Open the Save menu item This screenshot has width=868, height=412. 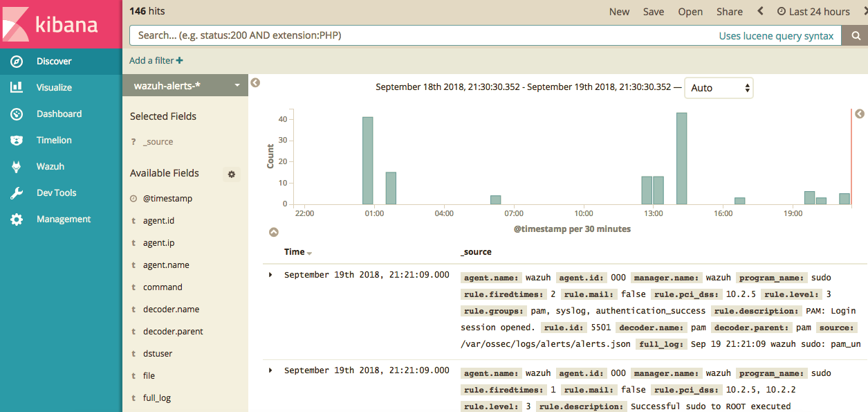(x=654, y=12)
